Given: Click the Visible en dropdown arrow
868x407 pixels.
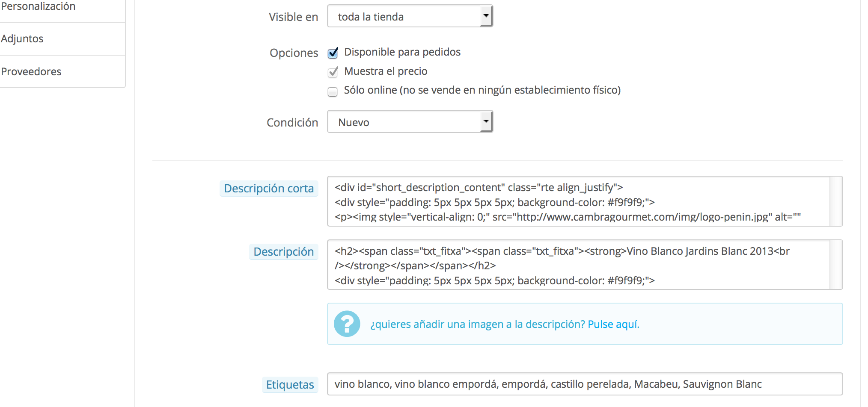Looking at the screenshot, I should pos(486,16).
